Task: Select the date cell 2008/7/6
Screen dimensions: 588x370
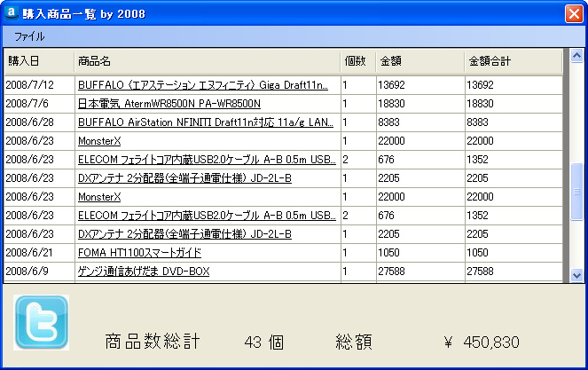Action: tap(39, 104)
